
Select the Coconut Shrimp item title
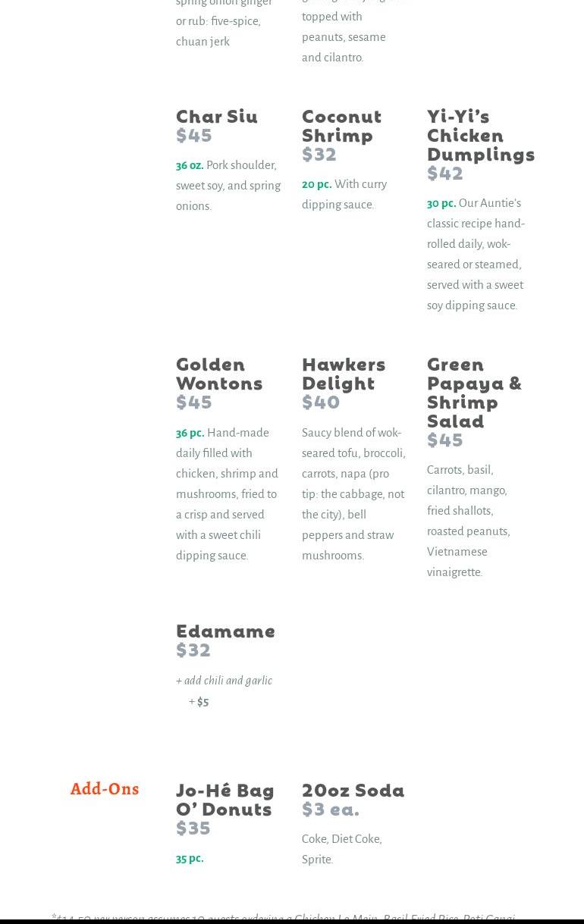pos(341,125)
